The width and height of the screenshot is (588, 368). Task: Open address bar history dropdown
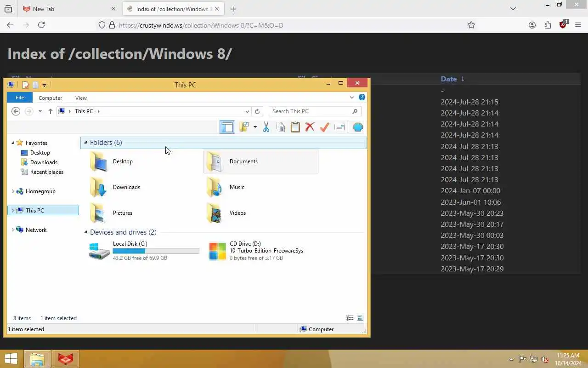tap(247, 111)
